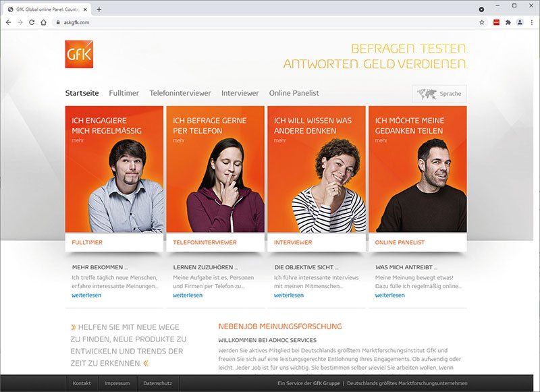Image resolution: width=540 pixels, height=392 pixels.
Task: Reload the page
Action: (x=32, y=22)
